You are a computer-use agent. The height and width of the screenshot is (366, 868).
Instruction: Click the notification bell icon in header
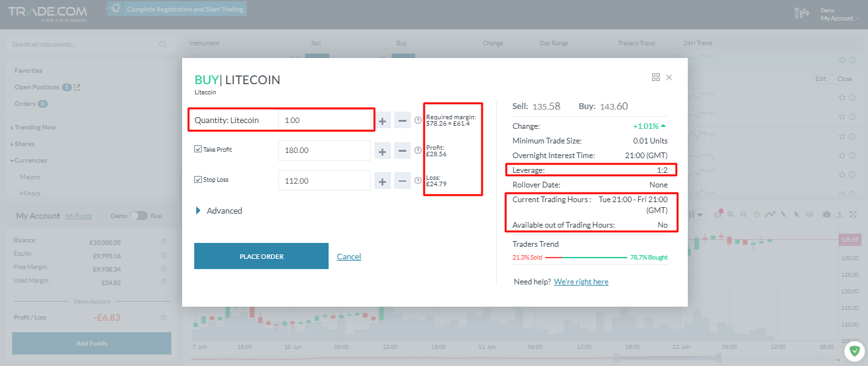point(115,9)
